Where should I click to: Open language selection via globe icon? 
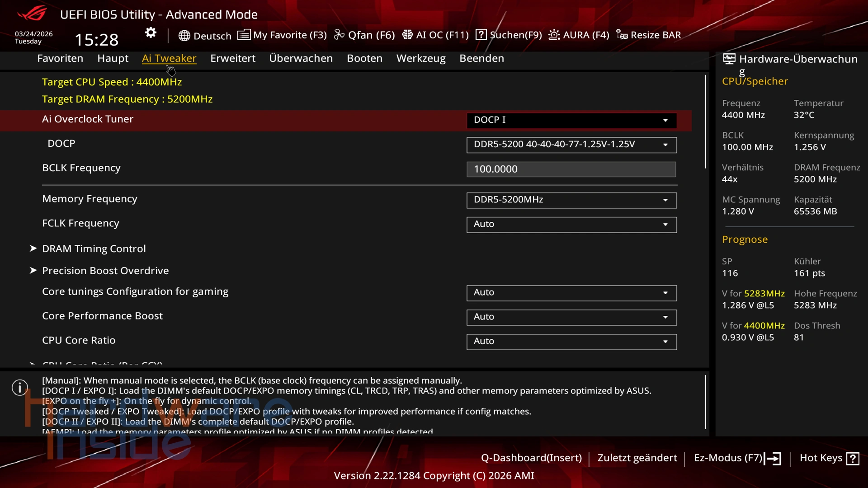pyautogui.click(x=184, y=36)
